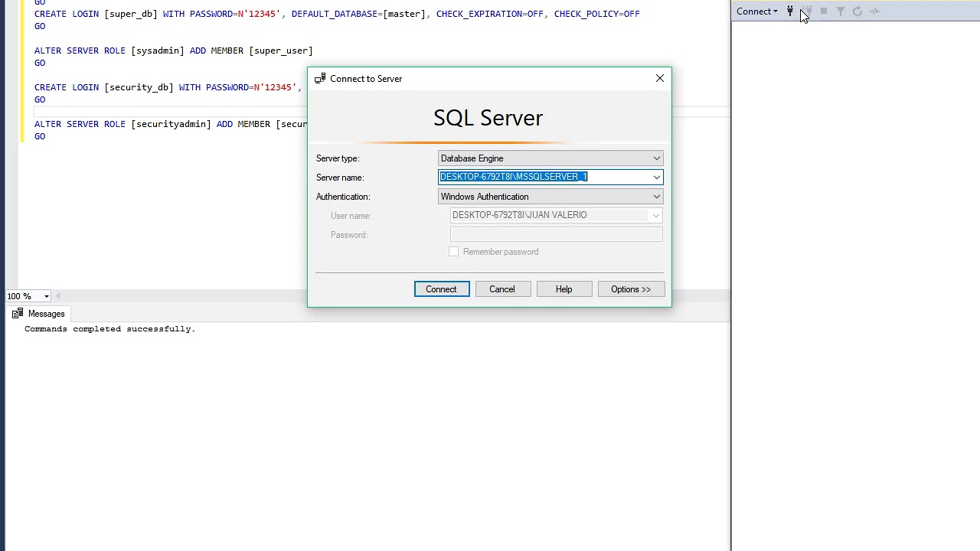The width and height of the screenshot is (980, 551).
Task: Click ALTER SERVER ROLE [sysadmin] line
Action: (x=174, y=51)
